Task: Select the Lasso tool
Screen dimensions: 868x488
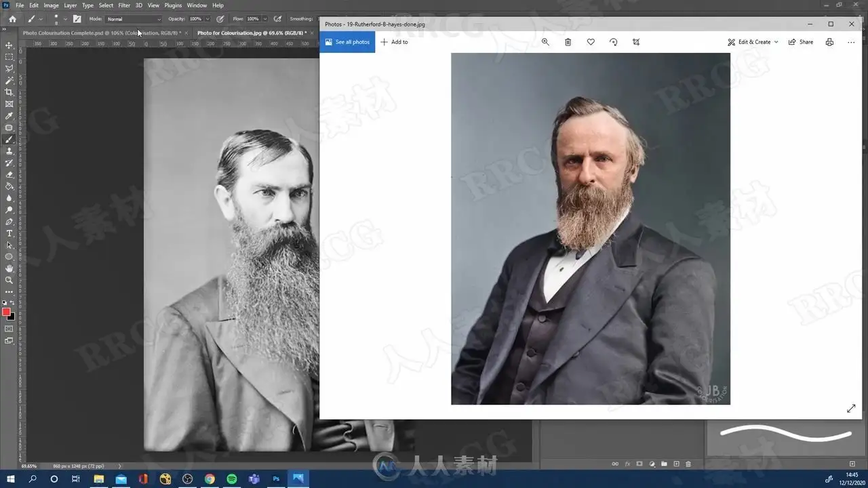Action: click(9, 68)
